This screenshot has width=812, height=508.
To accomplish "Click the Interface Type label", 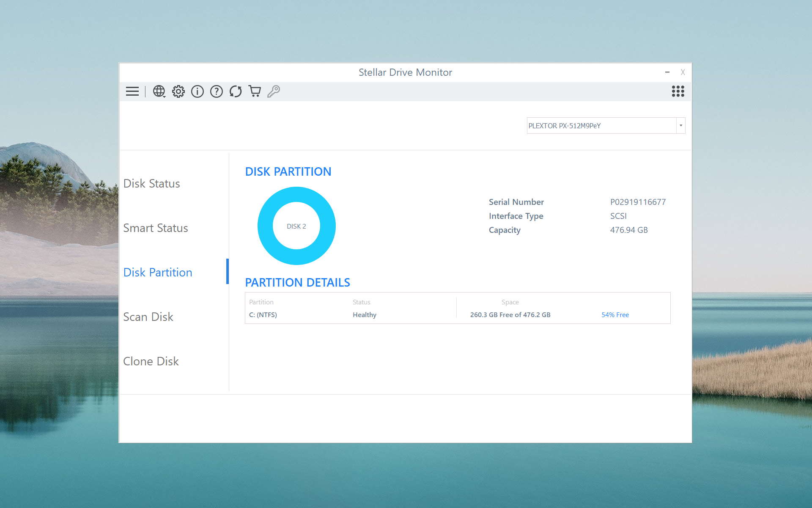I will [x=516, y=216].
